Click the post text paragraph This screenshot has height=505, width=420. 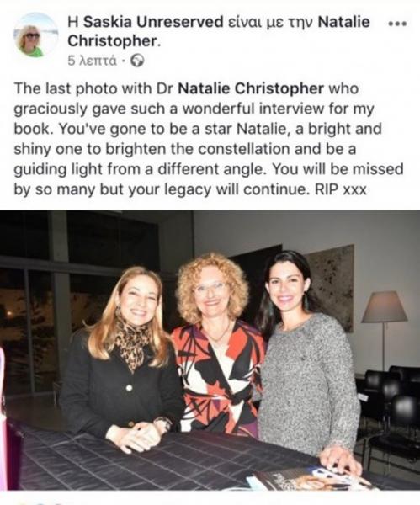coord(209,139)
